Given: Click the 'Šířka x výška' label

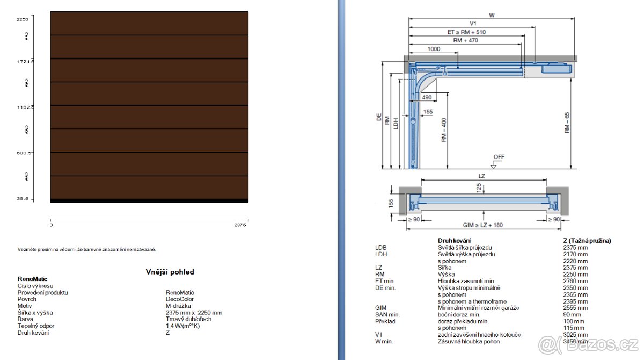Looking at the screenshot, I should point(35,313).
